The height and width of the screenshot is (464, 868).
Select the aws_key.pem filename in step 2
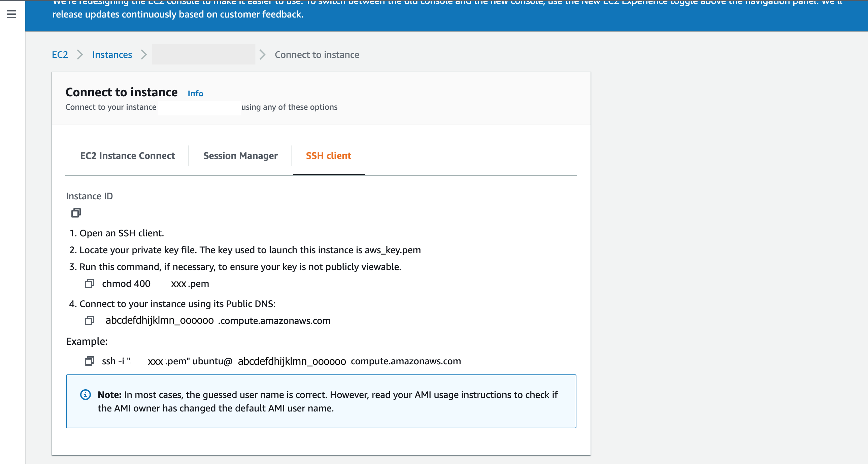click(393, 250)
